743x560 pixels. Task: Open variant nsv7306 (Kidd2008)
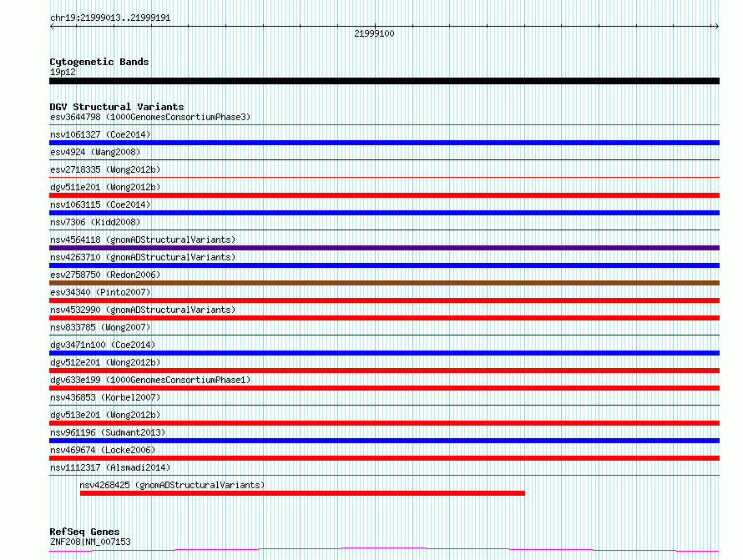click(x=95, y=222)
